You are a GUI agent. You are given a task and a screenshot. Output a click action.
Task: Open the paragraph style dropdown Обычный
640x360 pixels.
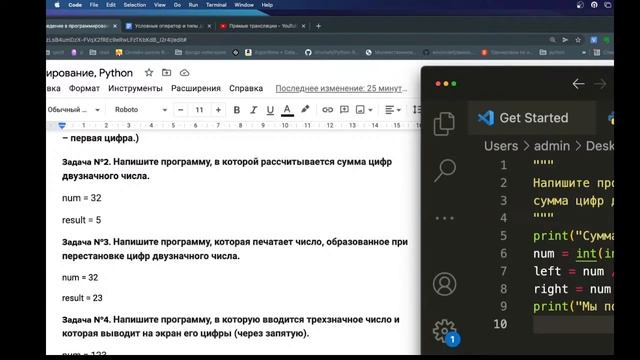click(73, 110)
